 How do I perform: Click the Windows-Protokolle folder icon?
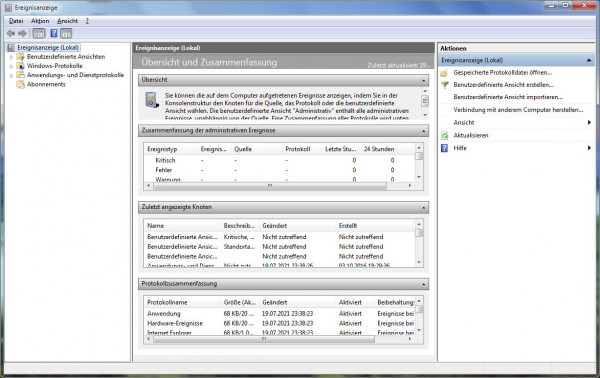20,66
